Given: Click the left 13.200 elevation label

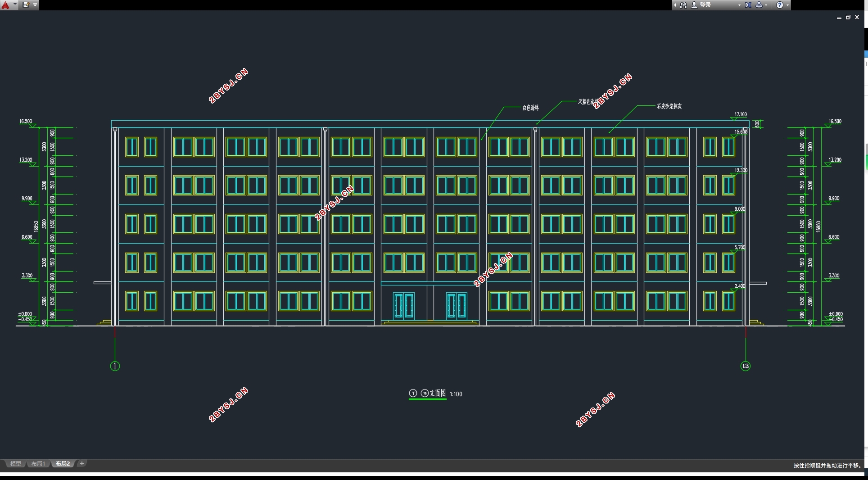Looking at the screenshot, I should (x=26, y=160).
